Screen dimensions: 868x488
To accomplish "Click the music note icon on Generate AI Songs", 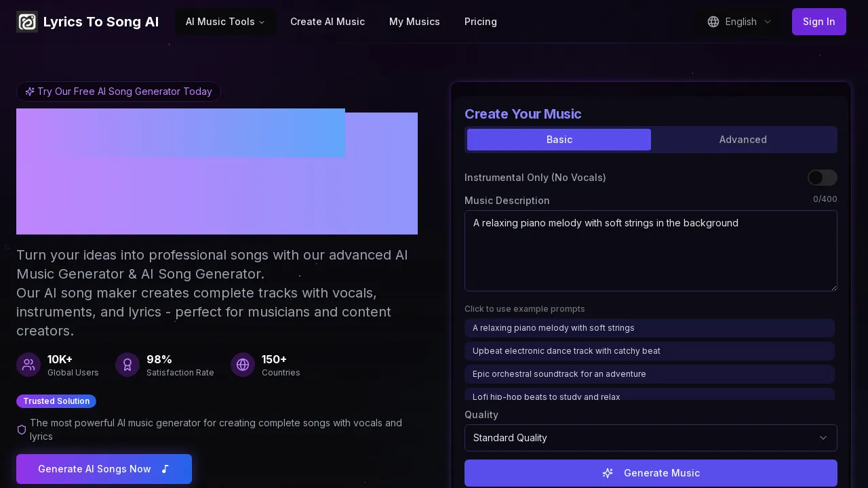I will point(165,469).
